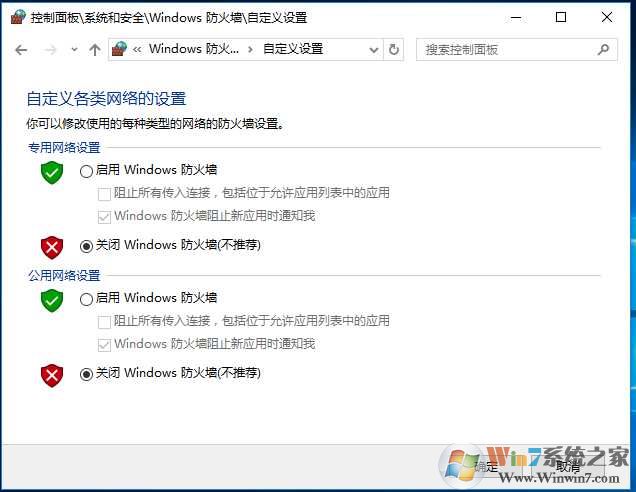Click the red shield icon under 专用网络设置
The width and height of the screenshot is (636, 492).
pyautogui.click(x=52, y=247)
